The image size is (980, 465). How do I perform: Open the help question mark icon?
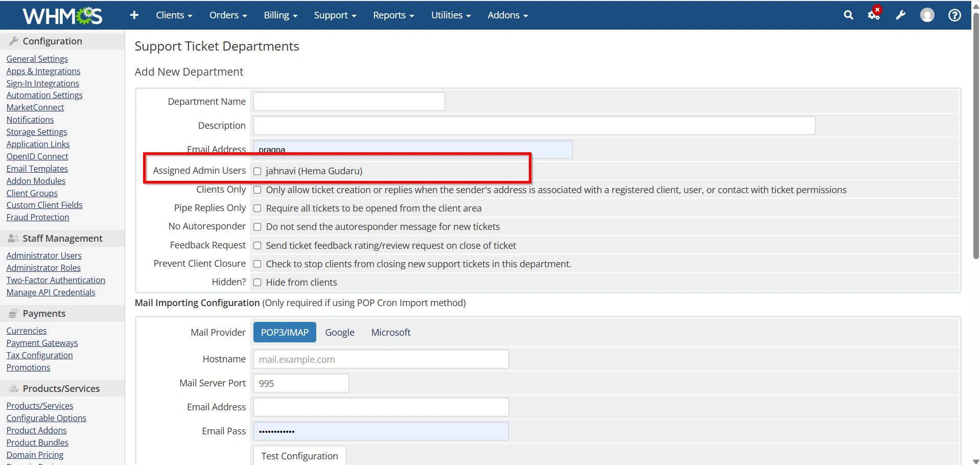click(x=954, y=15)
